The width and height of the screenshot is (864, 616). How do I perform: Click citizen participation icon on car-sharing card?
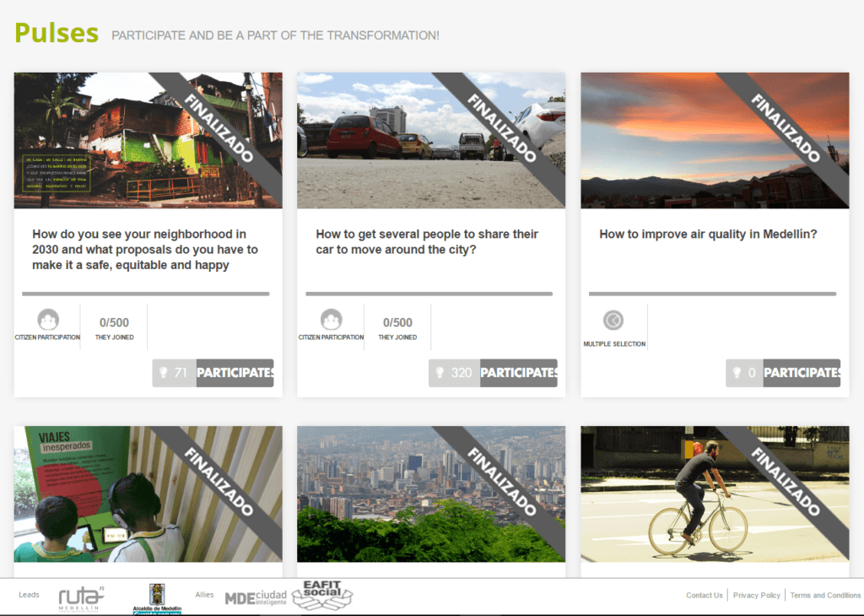(x=332, y=321)
